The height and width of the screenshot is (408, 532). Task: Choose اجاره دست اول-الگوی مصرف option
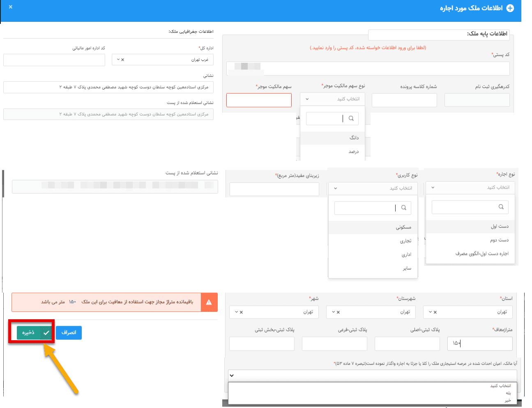click(470, 254)
